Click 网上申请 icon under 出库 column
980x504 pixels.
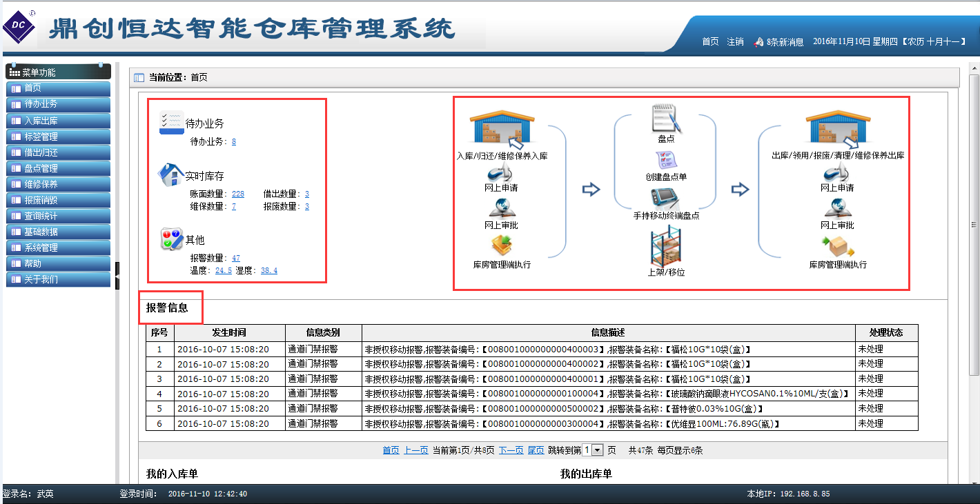837,172
